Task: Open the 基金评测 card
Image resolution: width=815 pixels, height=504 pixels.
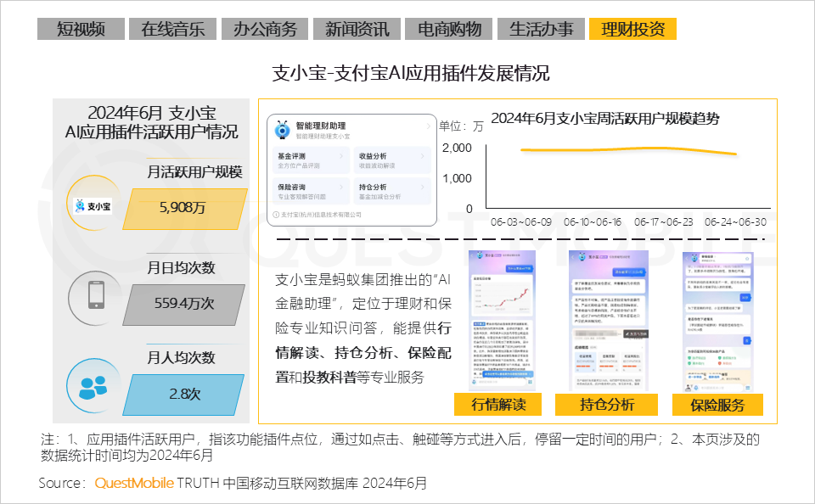Action: (x=311, y=160)
